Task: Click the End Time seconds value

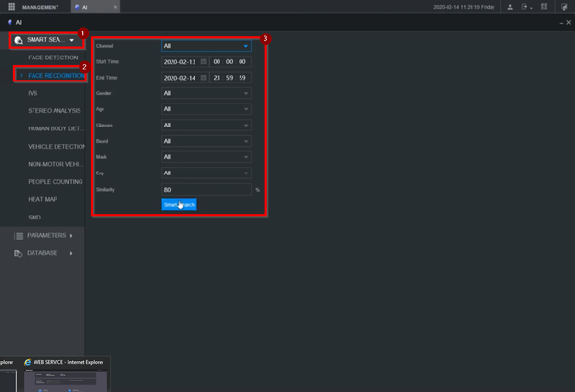Action: [x=242, y=78]
